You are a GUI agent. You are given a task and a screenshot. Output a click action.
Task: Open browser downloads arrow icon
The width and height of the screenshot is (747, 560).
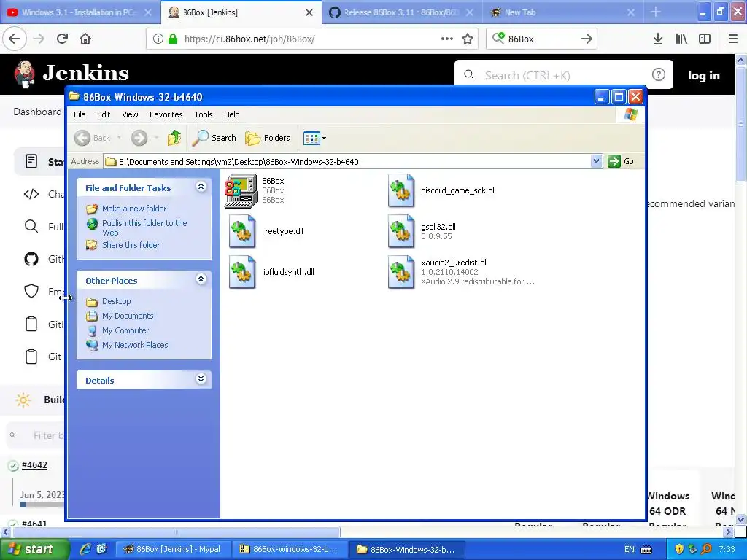coord(658,39)
